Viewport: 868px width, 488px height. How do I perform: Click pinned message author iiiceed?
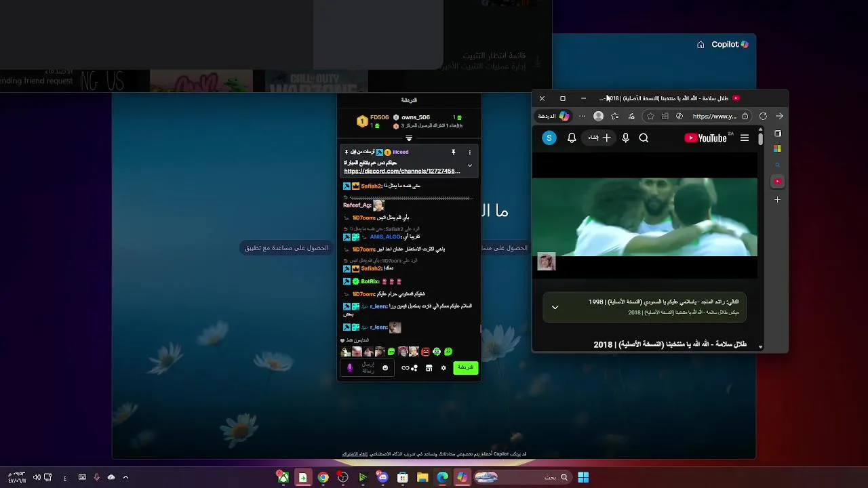point(401,152)
